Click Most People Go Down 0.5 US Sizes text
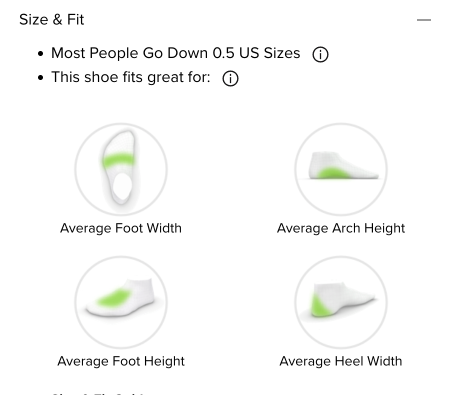The width and height of the screenshot is (452, 395). click(x=176, y=53)
